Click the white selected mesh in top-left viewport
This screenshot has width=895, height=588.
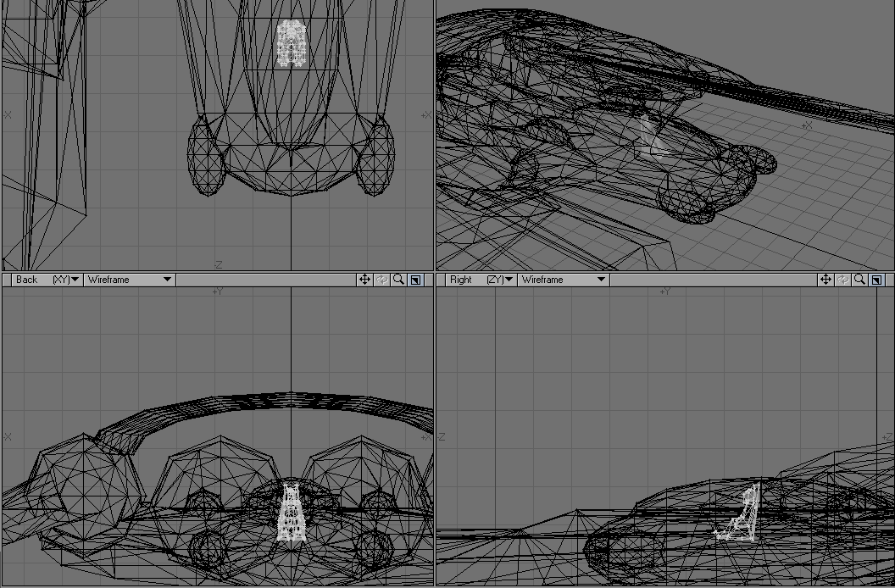(x=291, y=44)
